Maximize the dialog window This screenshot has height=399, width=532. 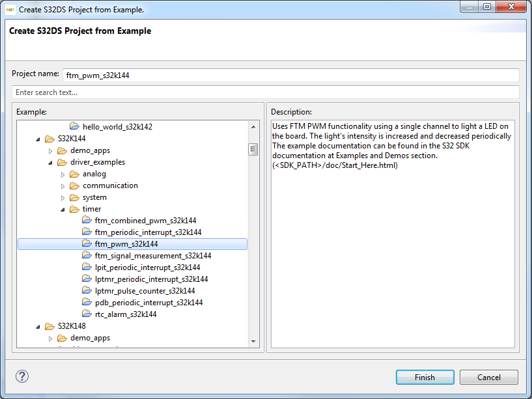coord(487,7)
